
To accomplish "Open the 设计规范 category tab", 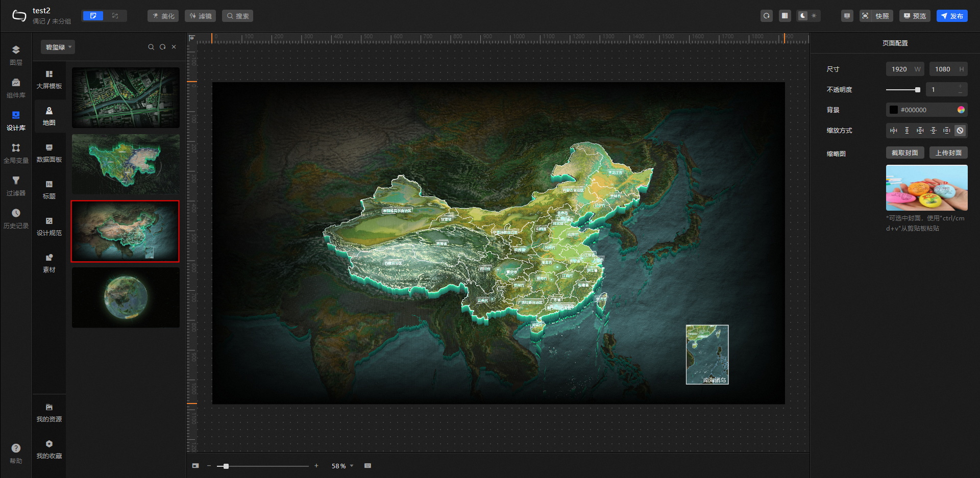I will tap(49, 227).
